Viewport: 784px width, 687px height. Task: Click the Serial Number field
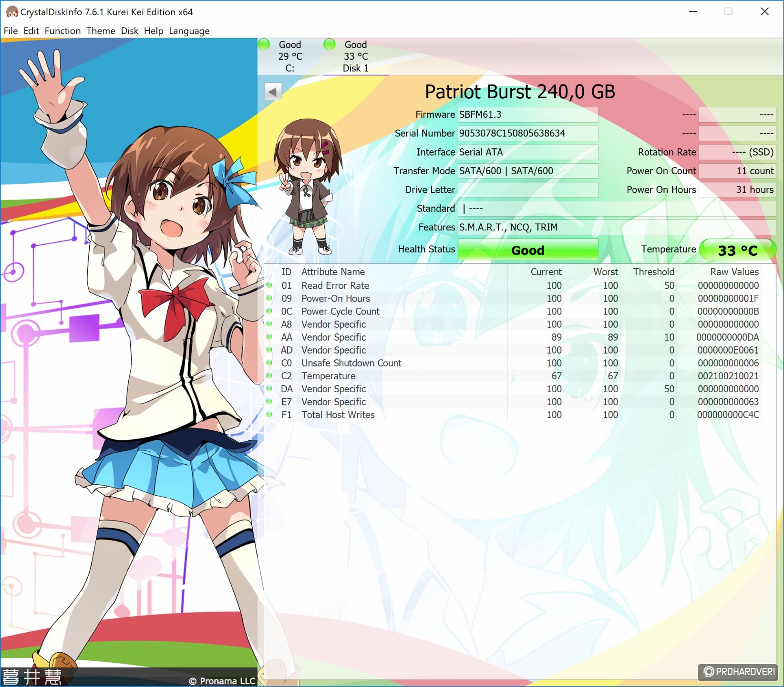tap(528, 133)
